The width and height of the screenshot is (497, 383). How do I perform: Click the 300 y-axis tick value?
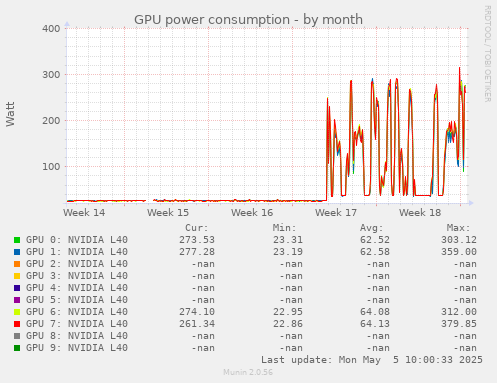(51, 75)
